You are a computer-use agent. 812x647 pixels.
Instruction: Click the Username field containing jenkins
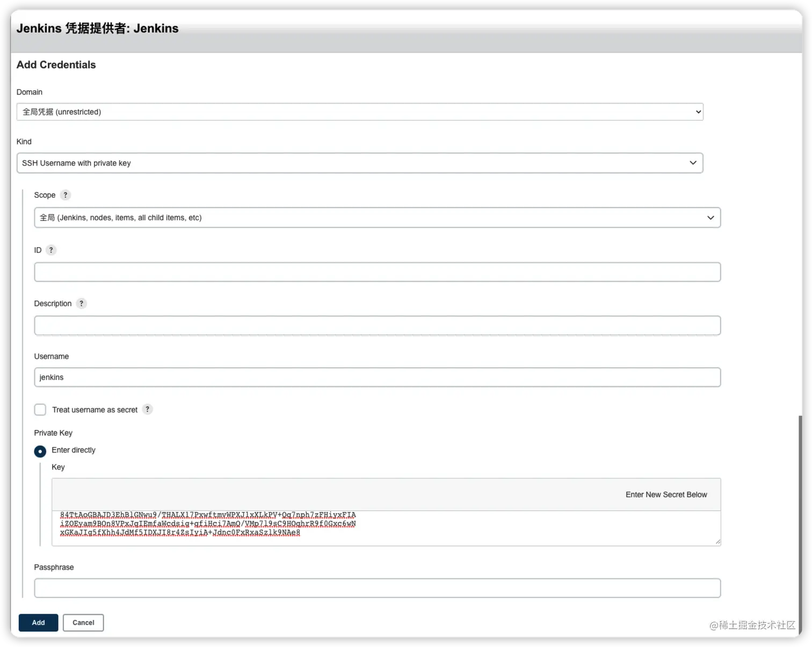click(x=378, y=377)
